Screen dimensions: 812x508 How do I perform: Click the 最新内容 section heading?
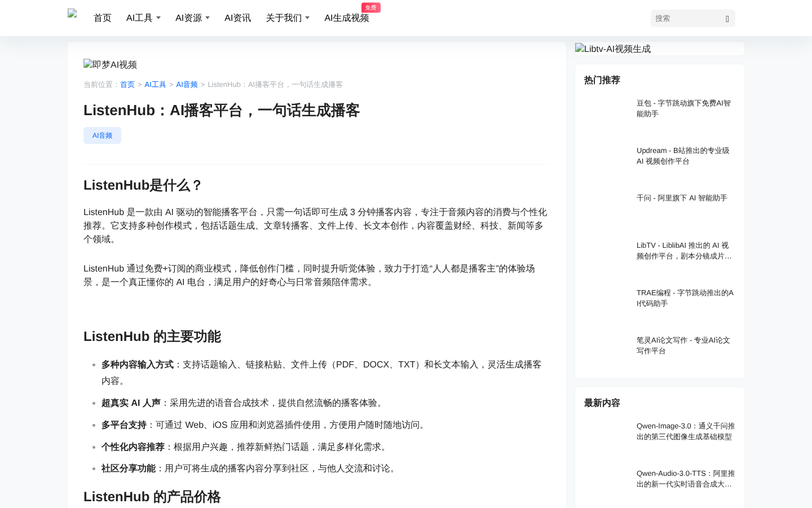[602, 403]
